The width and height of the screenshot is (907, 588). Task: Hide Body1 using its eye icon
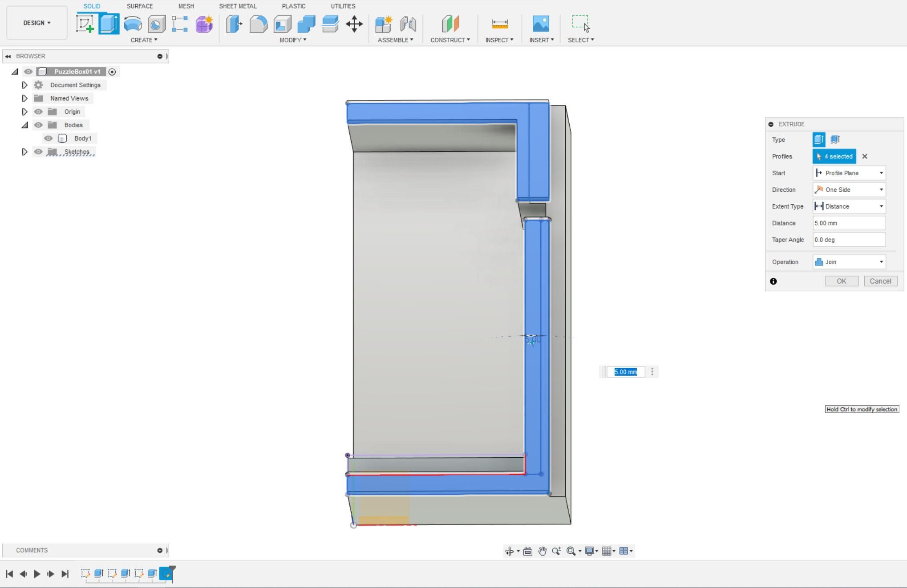[48, 138]
